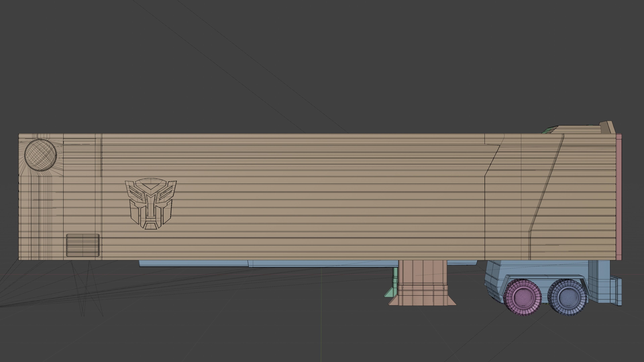Select the pink wheel mesh
644x362 pixels.
(x=523, y=297)
